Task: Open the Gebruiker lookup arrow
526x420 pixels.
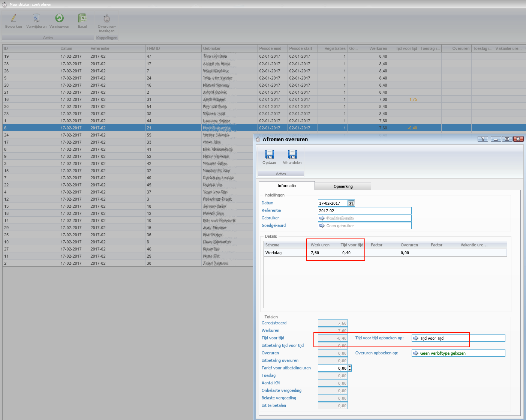Action: pyautogui.click(x=322, y=218)
